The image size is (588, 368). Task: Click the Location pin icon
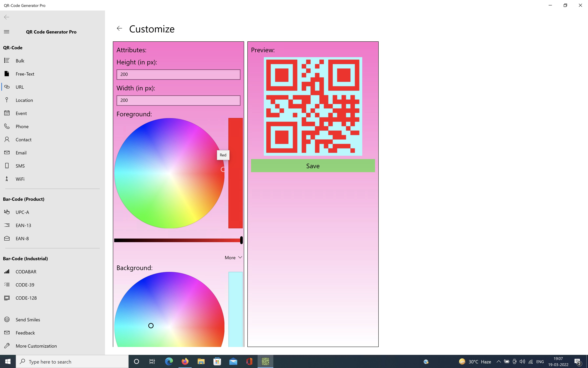coord(7,100)
